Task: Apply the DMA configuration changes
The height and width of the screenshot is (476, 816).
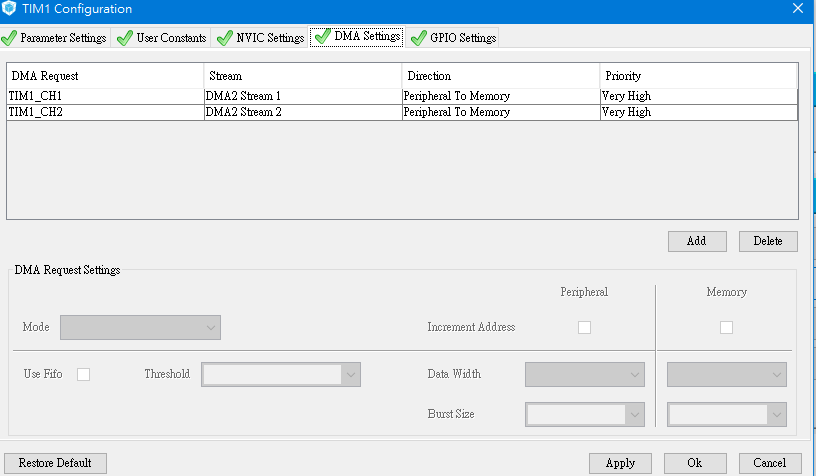Action: pyautogui.click(x=620, y=463)
